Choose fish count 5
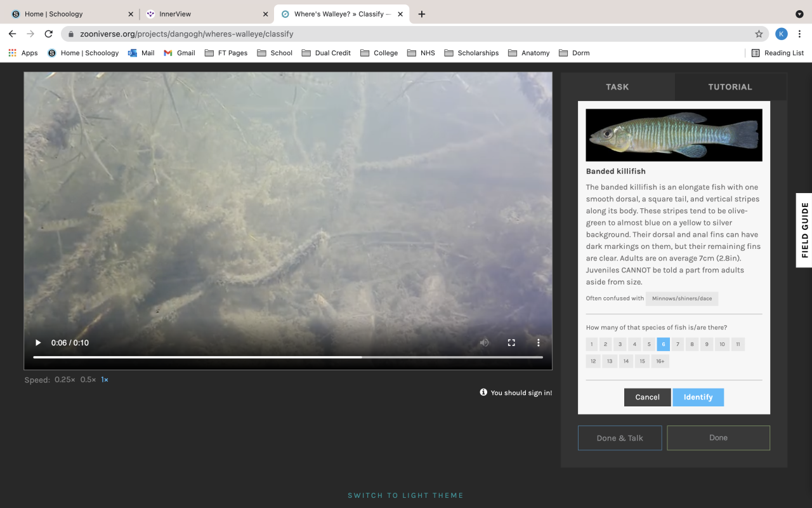The width and height of the screenshot is (812, 508). tap(649, 344)
